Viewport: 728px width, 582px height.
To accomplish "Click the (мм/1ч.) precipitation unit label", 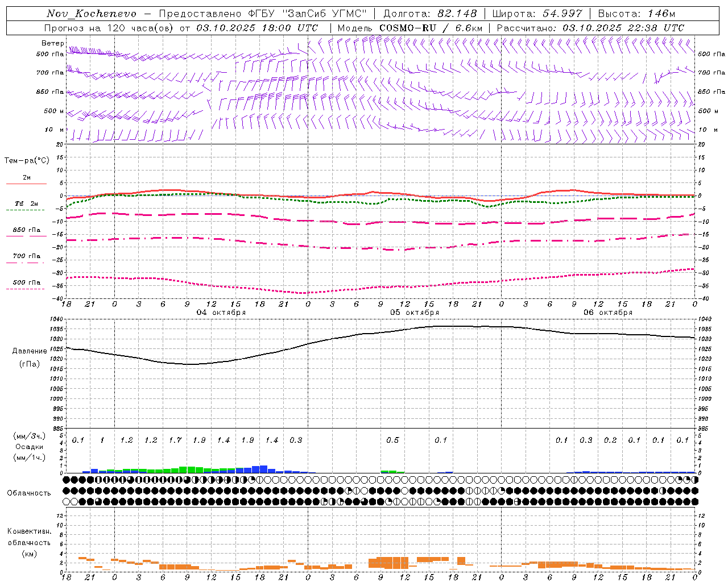I will 29,458.
